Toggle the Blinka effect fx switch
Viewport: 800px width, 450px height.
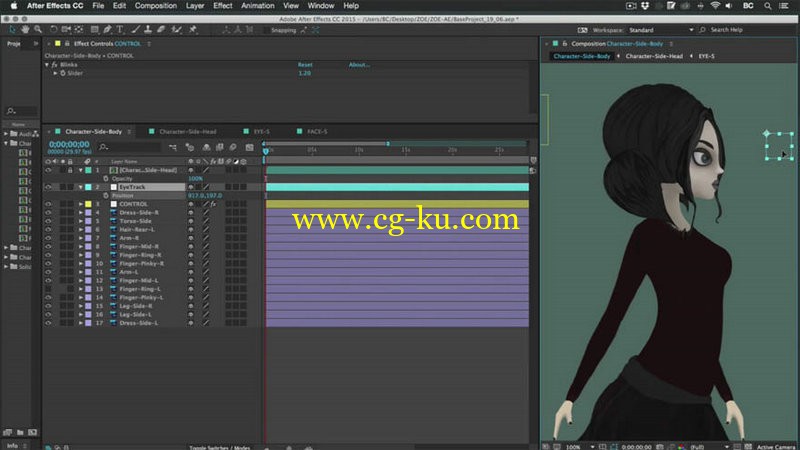point(54,65)
